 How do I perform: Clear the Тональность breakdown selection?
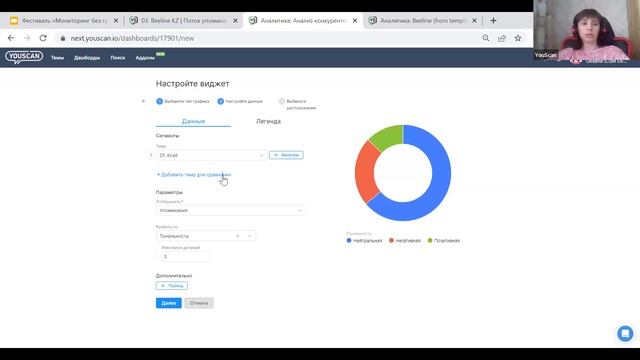tap(238, 236)
